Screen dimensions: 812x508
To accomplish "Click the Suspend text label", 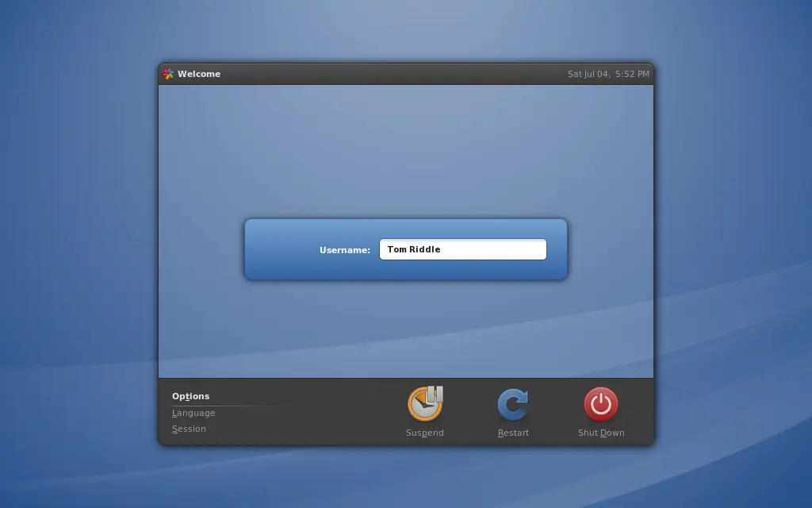I will click(x=425, y=433).
